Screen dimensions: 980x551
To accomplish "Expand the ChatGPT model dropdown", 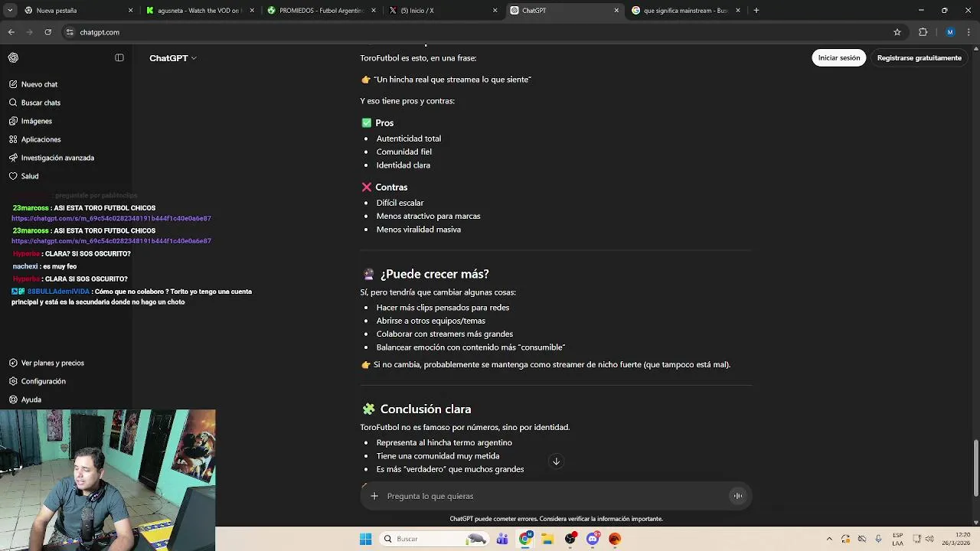I will tap(173, 58).
